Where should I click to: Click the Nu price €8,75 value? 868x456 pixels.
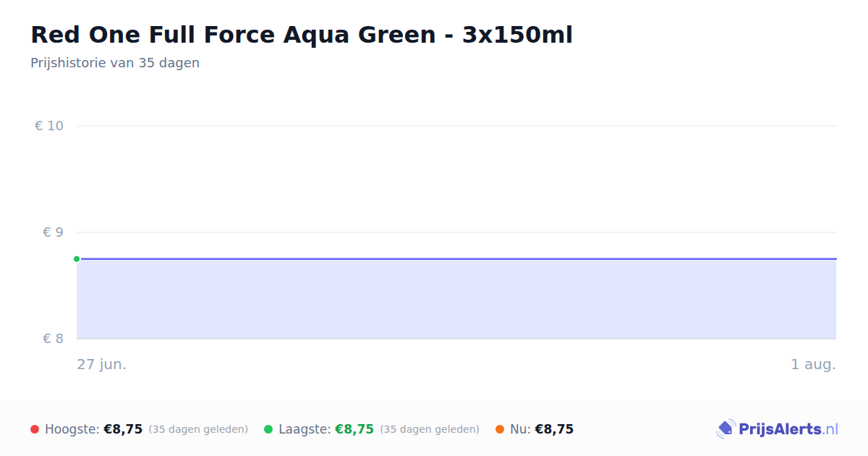coord(554,429)
